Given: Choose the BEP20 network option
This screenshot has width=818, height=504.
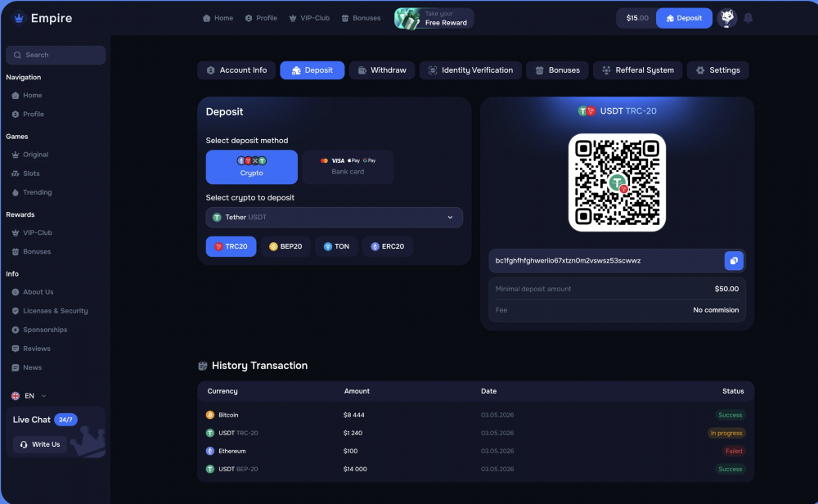Looking at the screenshot, I should point(285,246).
